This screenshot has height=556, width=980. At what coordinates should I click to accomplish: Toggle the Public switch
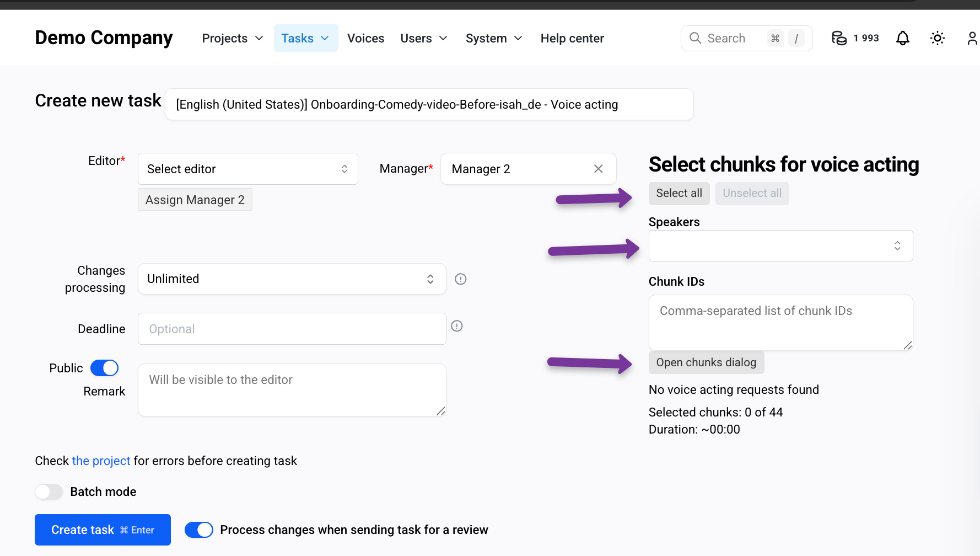104,368
